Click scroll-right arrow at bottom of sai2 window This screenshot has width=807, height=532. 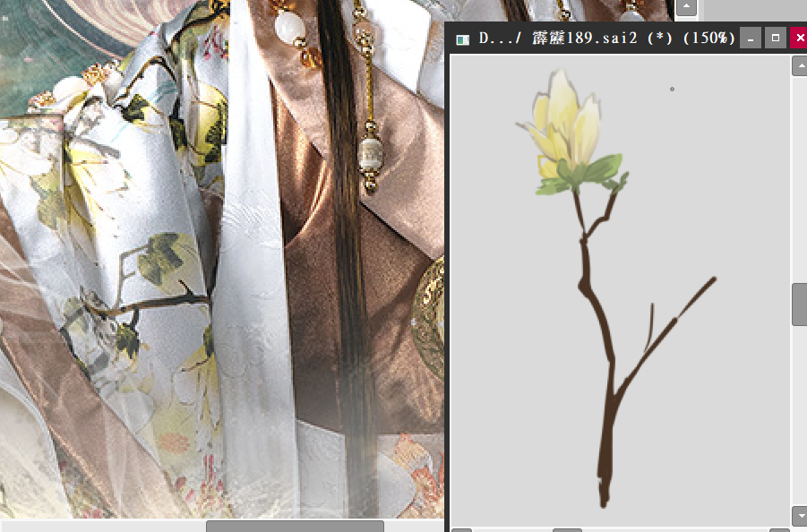[779, 529]
